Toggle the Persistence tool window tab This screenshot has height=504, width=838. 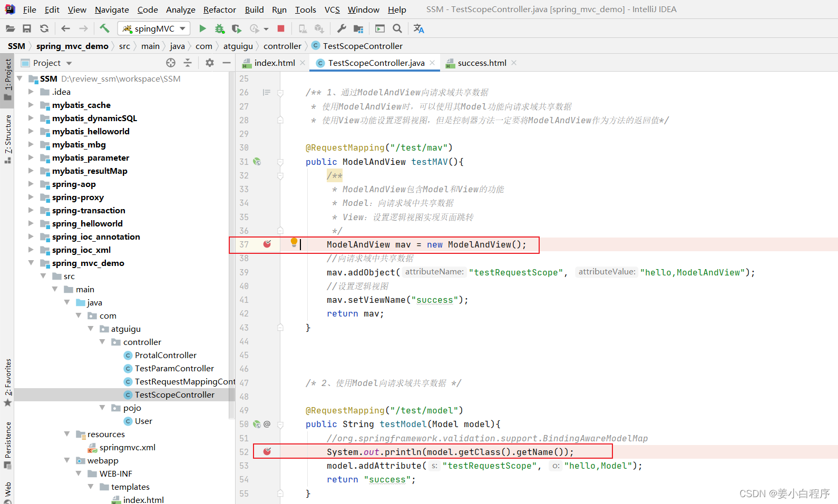click(x=7, y=446)
